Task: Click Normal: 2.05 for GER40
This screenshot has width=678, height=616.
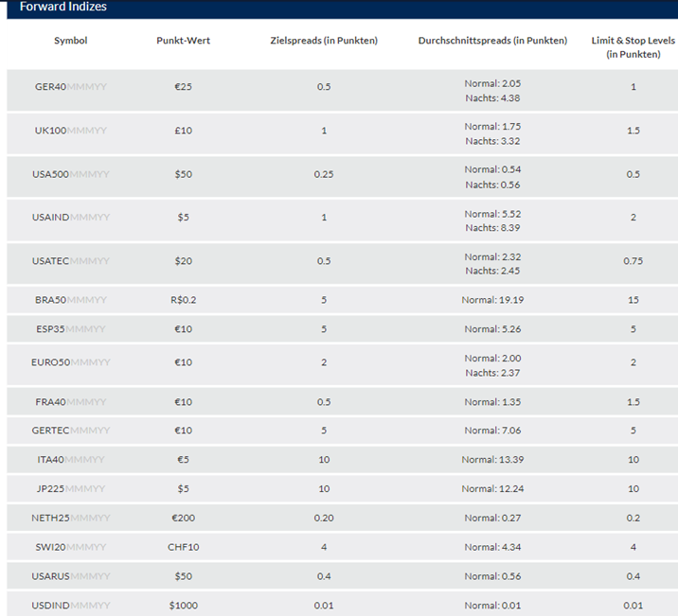Action: point(492,83)
